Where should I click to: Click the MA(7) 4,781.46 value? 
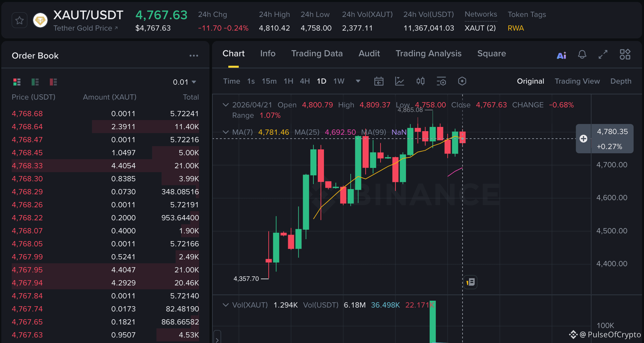point(274,132)
